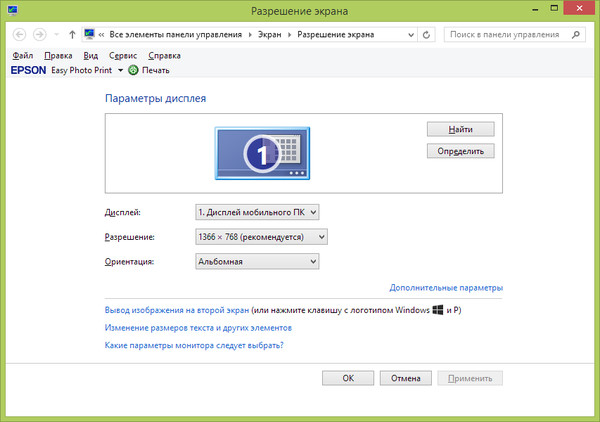The image size is (600, 422).
Task: Open the Правка menu
Action: tap(58, 56)
